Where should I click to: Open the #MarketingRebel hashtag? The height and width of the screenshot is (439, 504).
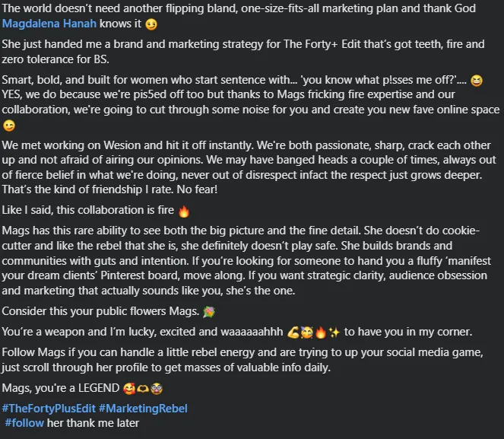[x=143, y=409]
